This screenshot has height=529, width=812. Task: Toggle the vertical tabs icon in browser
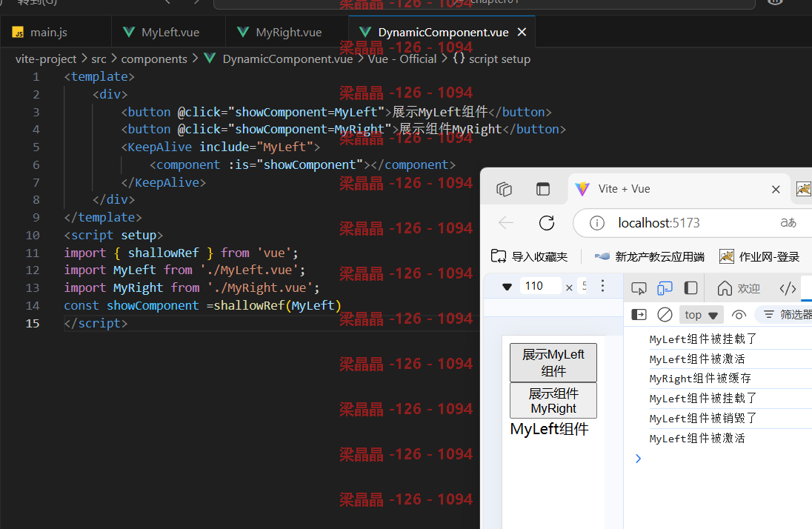point(543,189)
